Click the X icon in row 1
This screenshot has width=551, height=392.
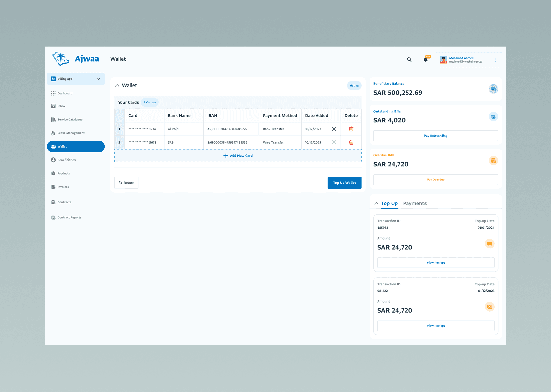click(x=334, y=129)
